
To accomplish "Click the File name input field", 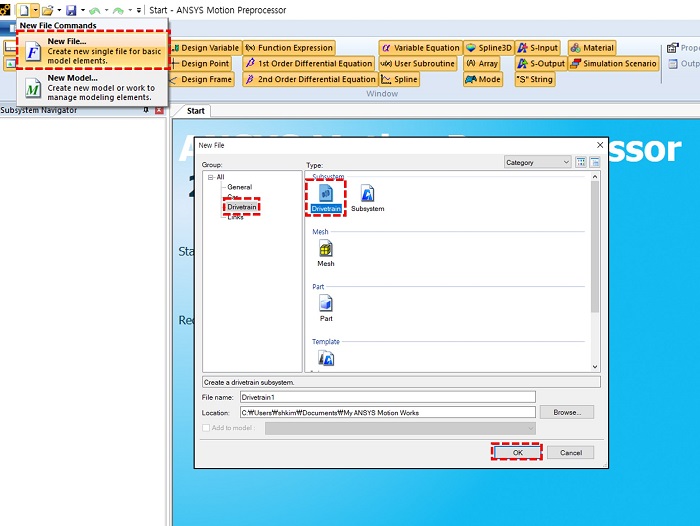I will pyautogui.click(x=388, y=397).
